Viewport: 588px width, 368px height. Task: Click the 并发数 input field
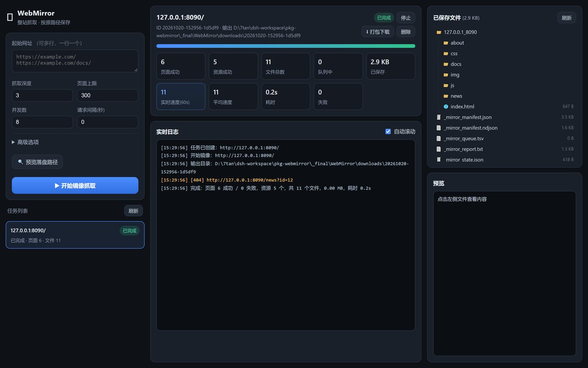point(42,122)
